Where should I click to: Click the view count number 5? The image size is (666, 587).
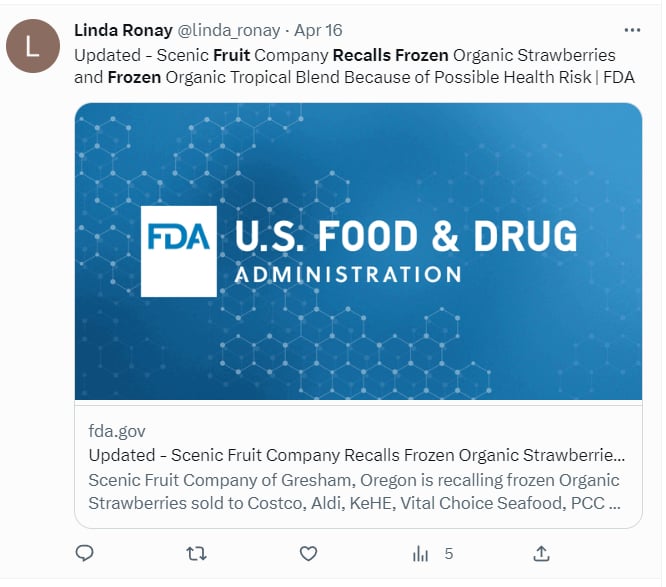pos(449,554)
